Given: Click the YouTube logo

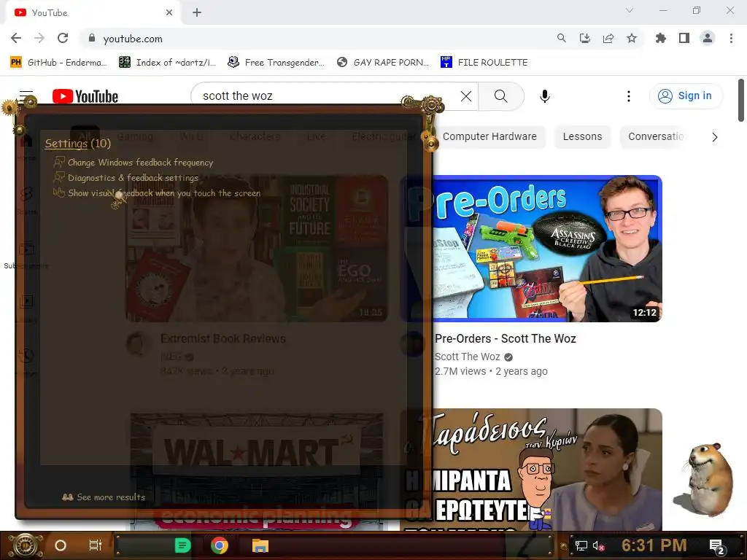Looking at the screenshot, I should pyautogui.click(x=85, y=96).
